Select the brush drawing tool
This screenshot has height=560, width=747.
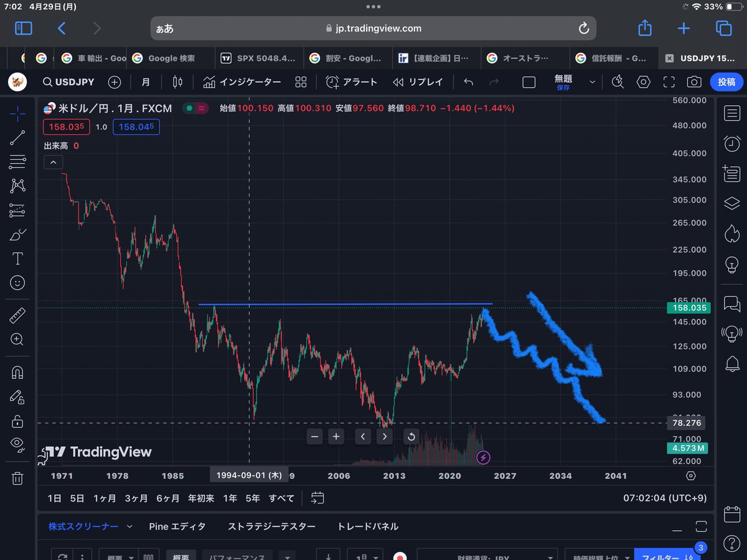click(17, 235)
